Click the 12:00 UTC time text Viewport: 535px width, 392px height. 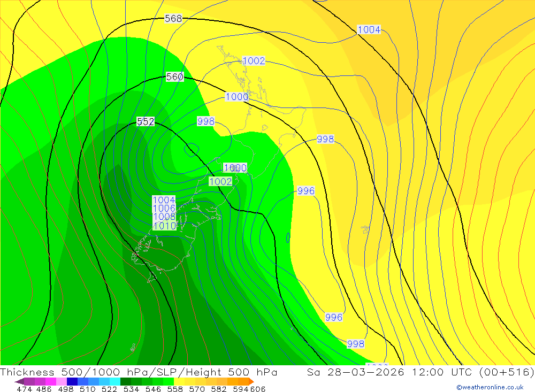(x=442, y=372)
